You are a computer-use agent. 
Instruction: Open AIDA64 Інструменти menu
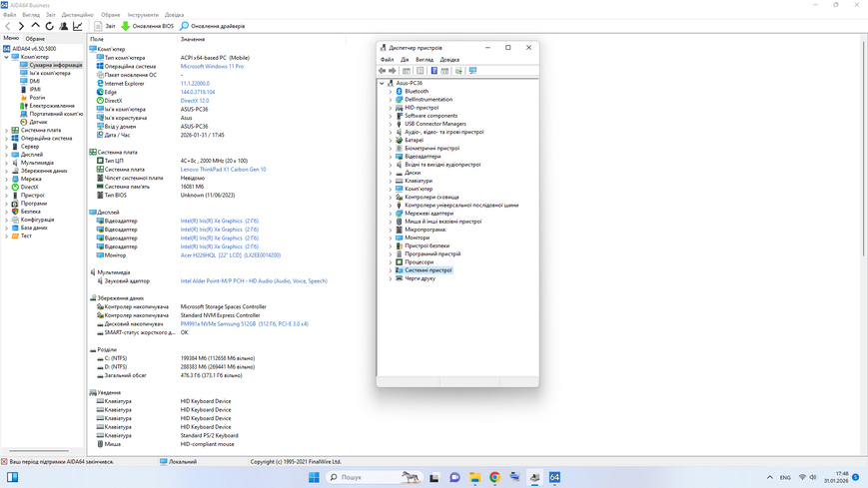[x=143, y=15]
